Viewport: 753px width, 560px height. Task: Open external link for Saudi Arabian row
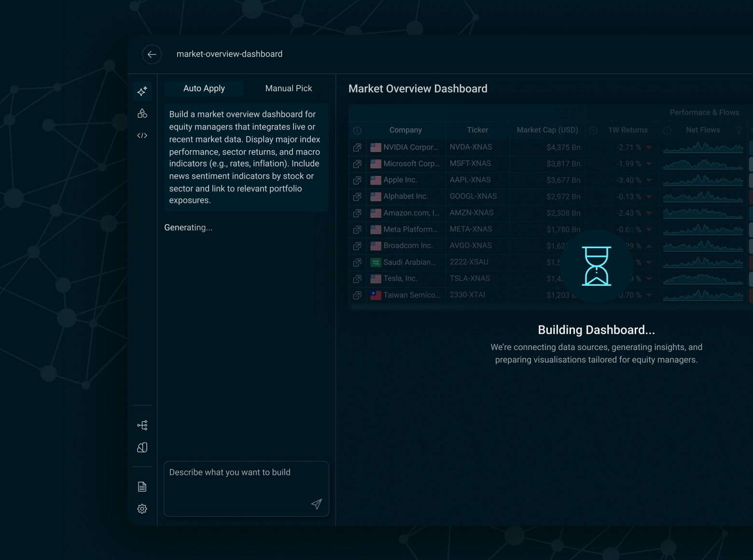coord(357,262)
